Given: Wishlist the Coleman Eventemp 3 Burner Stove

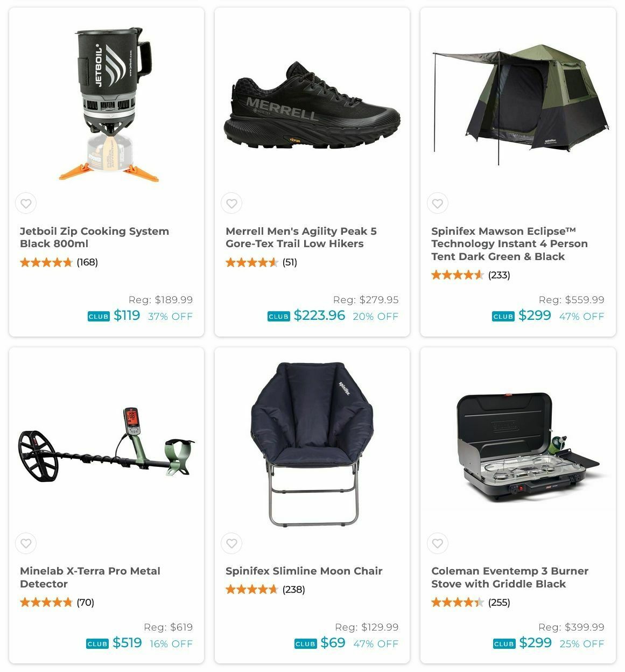Looking at the screenshot, I should point(437,543).
